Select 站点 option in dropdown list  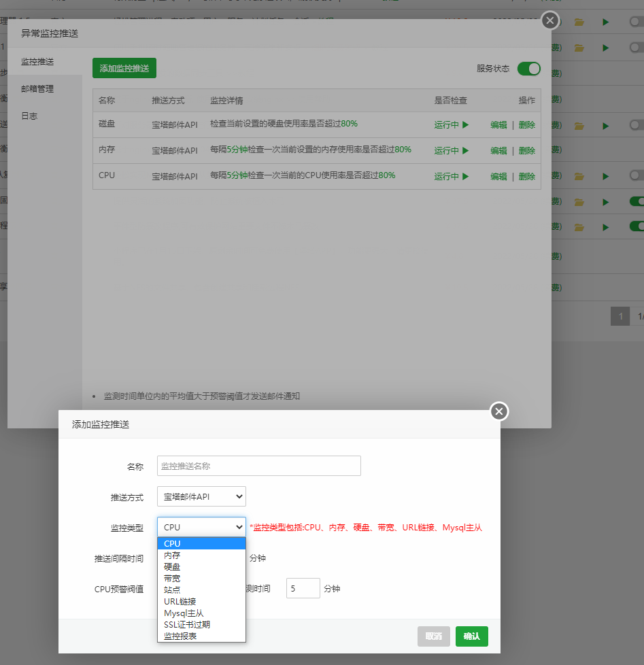tap(201, 590)
